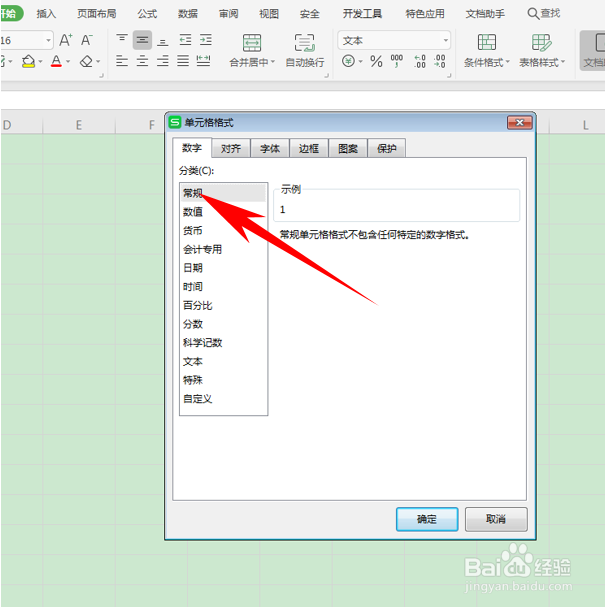The image size is (605, 607).
Task: Align text right
Action: 163,61
